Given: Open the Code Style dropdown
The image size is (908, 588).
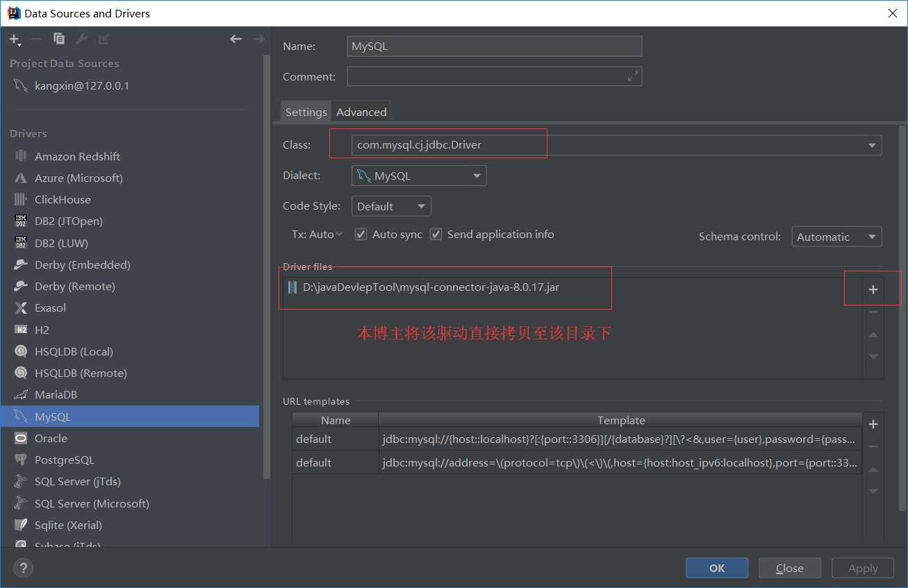Looking at the screenshot, I should tap(391, 206).
